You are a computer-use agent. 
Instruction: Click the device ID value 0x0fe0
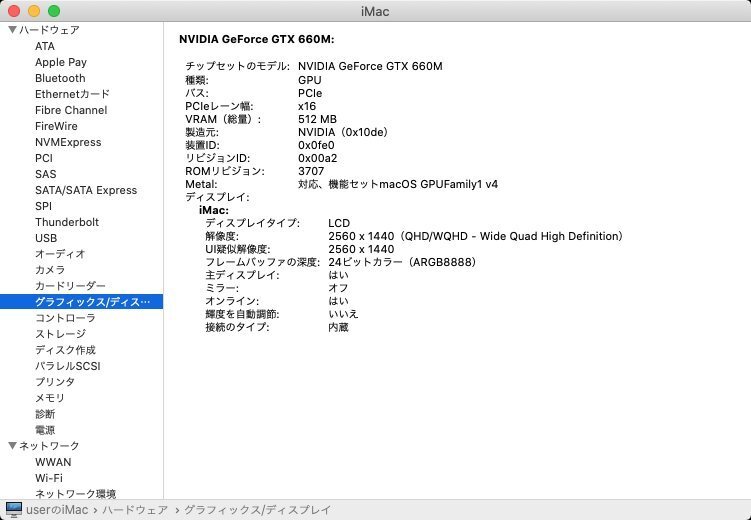coord(316,145)
